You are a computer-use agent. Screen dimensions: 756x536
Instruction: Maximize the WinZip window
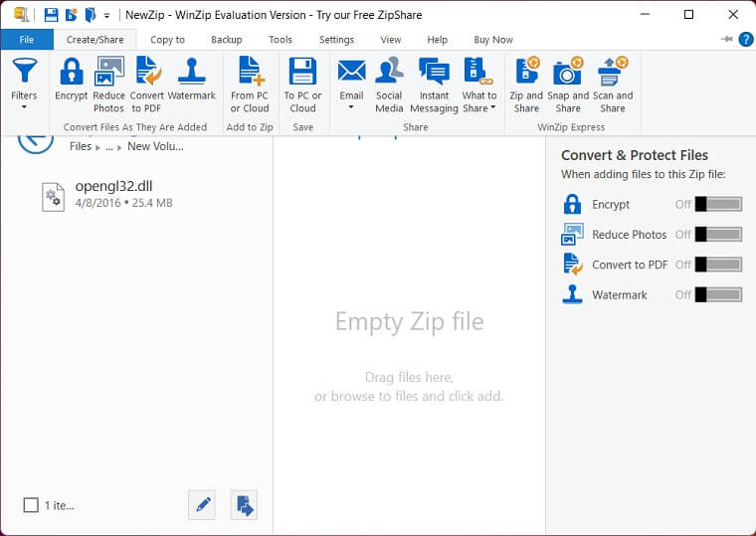pos(689,15)
